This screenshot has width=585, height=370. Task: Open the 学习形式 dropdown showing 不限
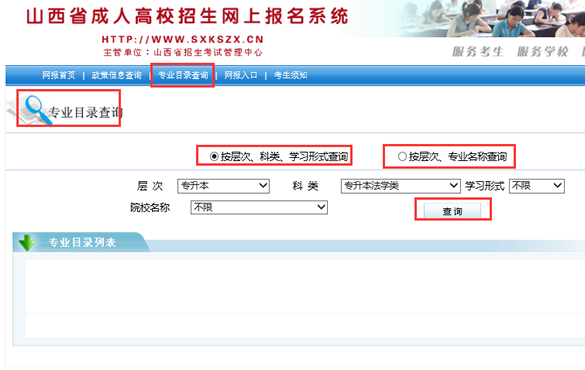tap(537, 186)
